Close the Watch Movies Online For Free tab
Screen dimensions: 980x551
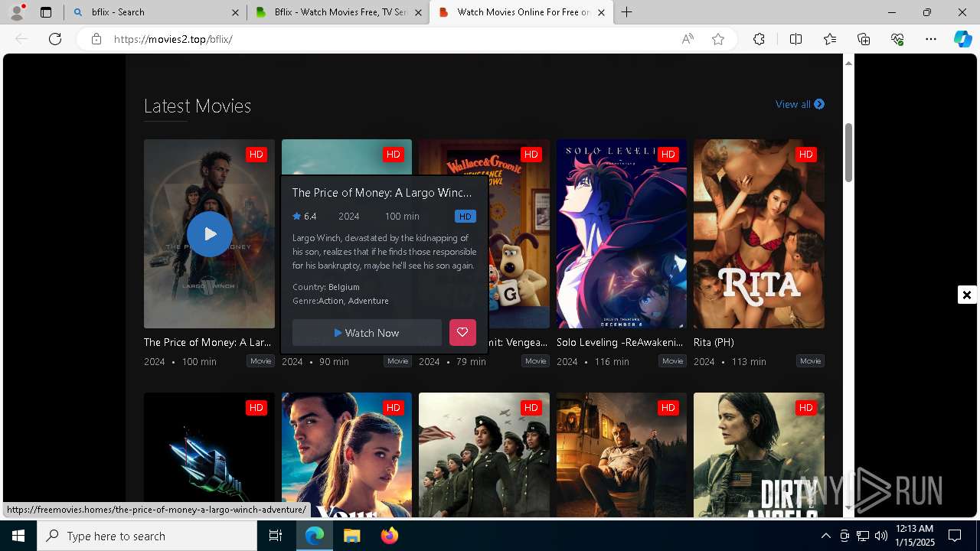(601, 12)
